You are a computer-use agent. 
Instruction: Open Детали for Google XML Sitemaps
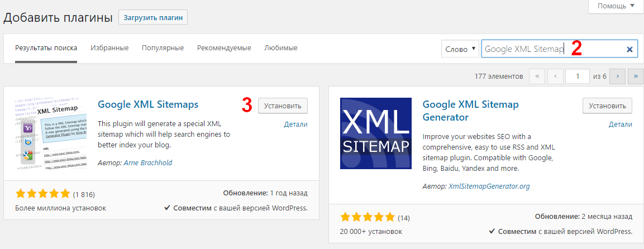point(295,124)
